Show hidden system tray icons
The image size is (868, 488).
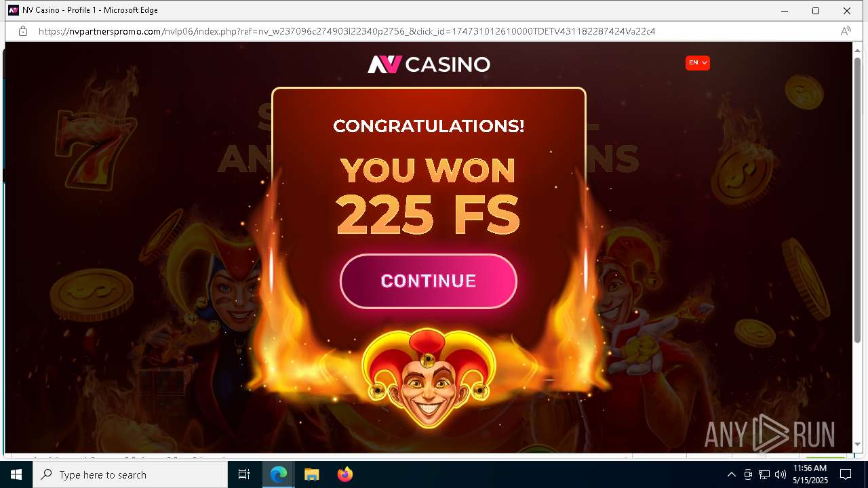tap(731, 474)
